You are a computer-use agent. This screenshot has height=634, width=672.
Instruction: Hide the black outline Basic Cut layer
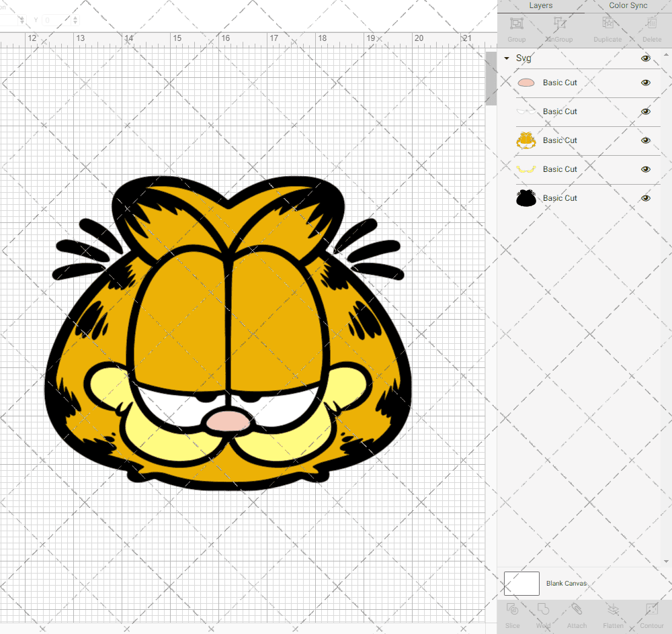point(645,198)
